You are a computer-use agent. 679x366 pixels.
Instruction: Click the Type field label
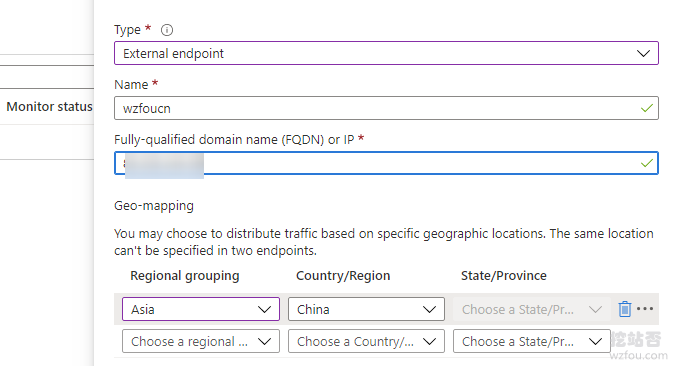click(x=127, y=30)
